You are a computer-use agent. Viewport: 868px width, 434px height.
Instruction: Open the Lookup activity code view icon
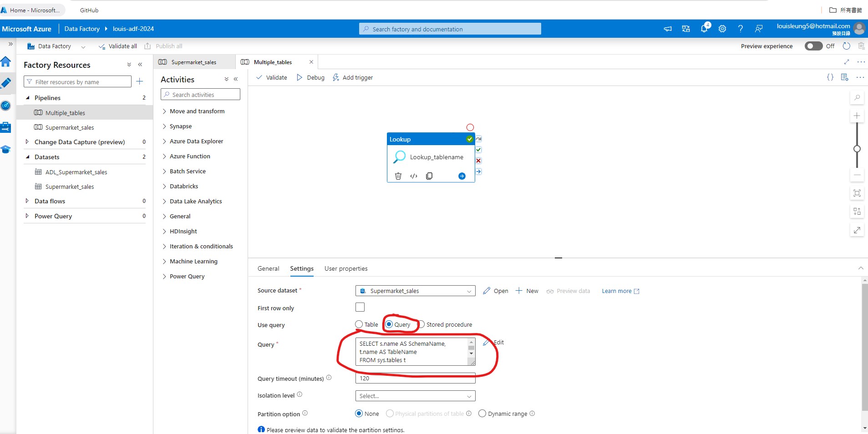tap(414, 176)
